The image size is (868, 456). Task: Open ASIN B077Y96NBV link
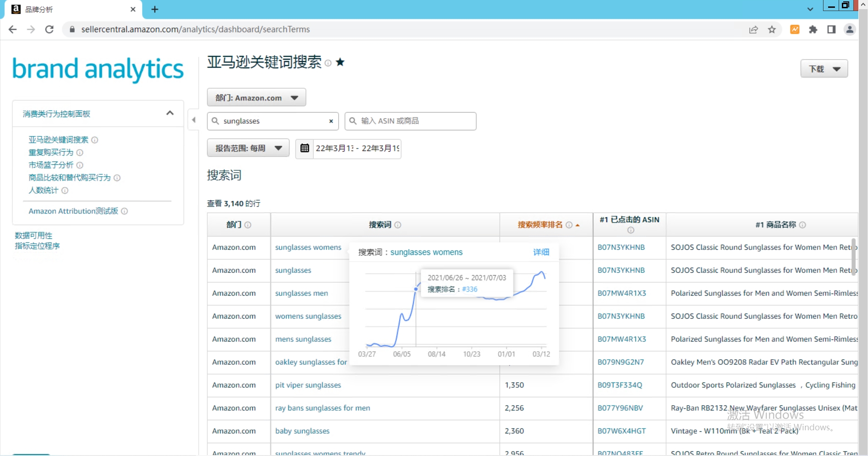pos(620,408)
